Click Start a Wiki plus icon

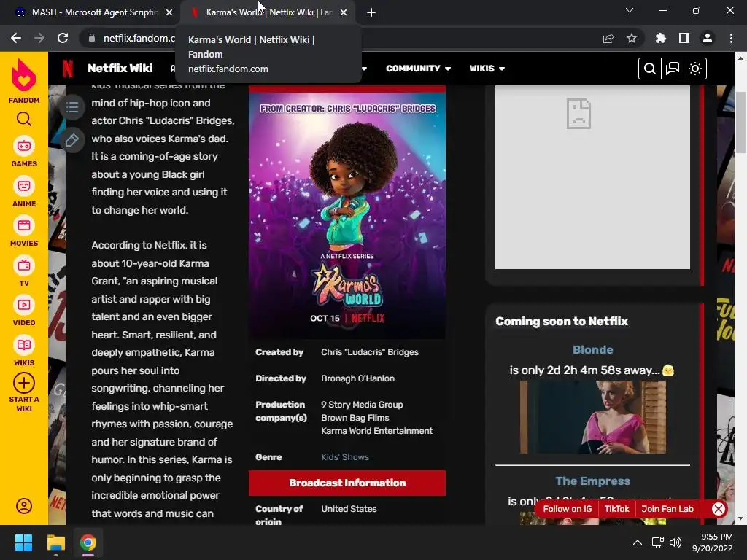click(24, 383)
